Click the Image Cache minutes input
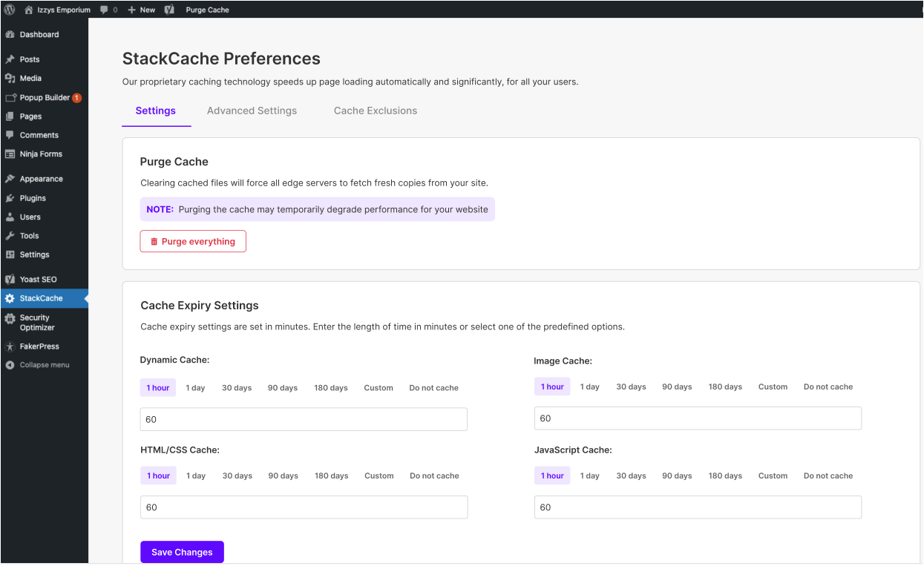Screen dimensions: 924x566 [698, 418]
